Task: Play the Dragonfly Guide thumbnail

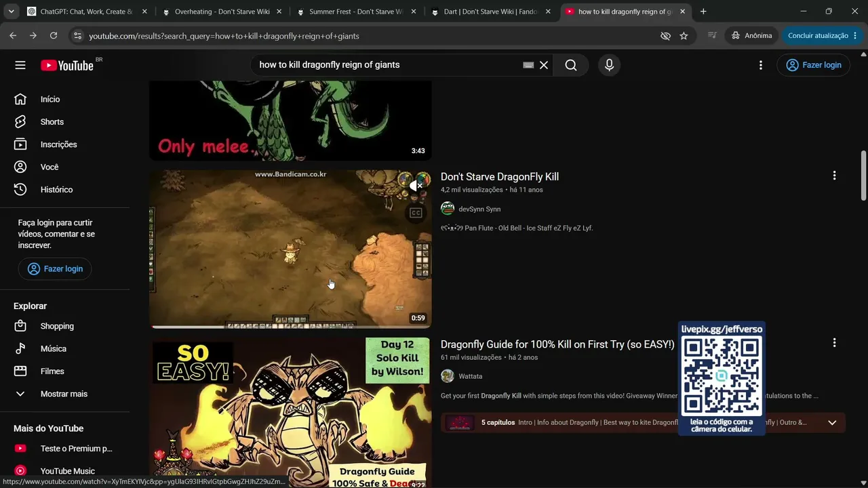Action: tap(290, 413)
